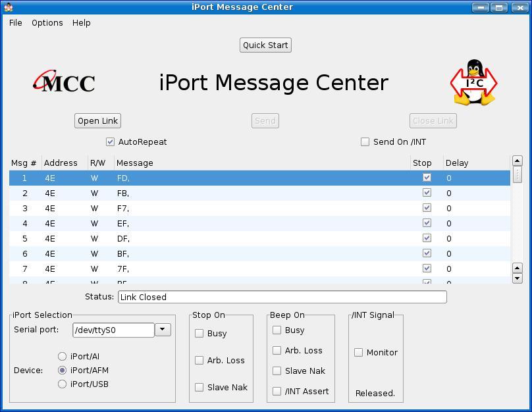Enable Beep On Arb. Loss checkbox
Screen dimensions: 532x412
click(x=277, y=350)
